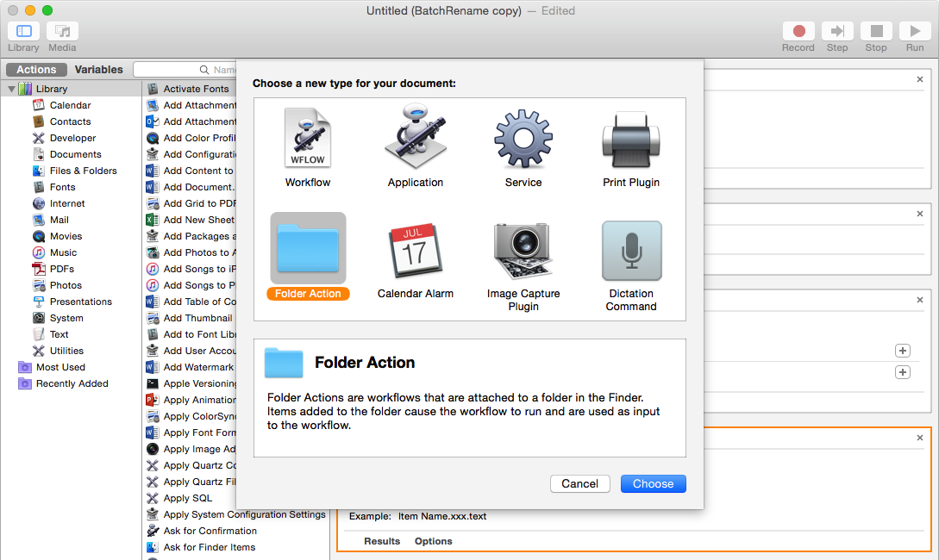Open the Options tab of the action

tap(433, 541)
